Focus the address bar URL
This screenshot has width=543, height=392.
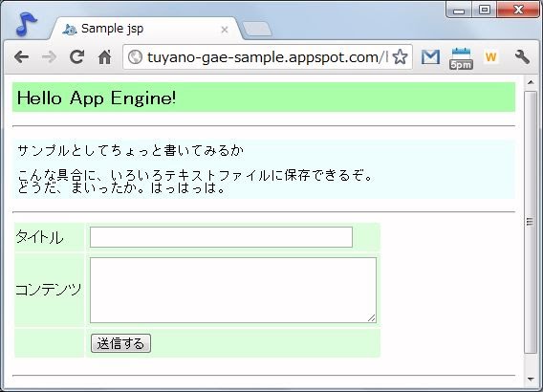tap(268, 56)
